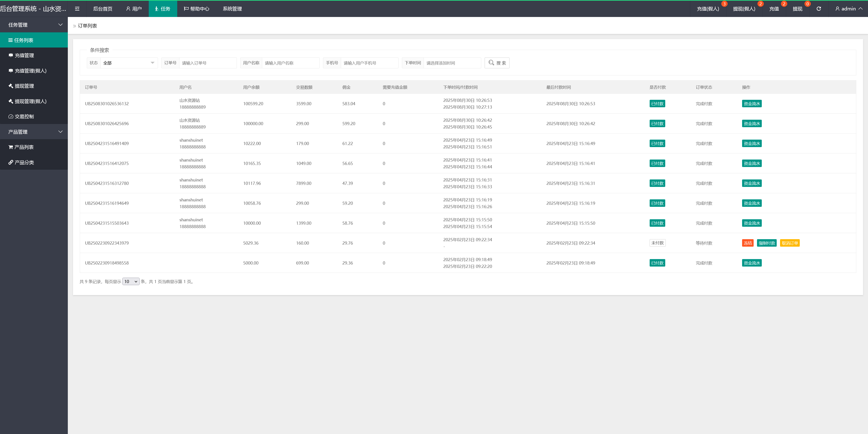The height and width of the screenshot is (434, 868).
Task: Expand the 状态 全部 dropdown filter
Action: [129, 63]
